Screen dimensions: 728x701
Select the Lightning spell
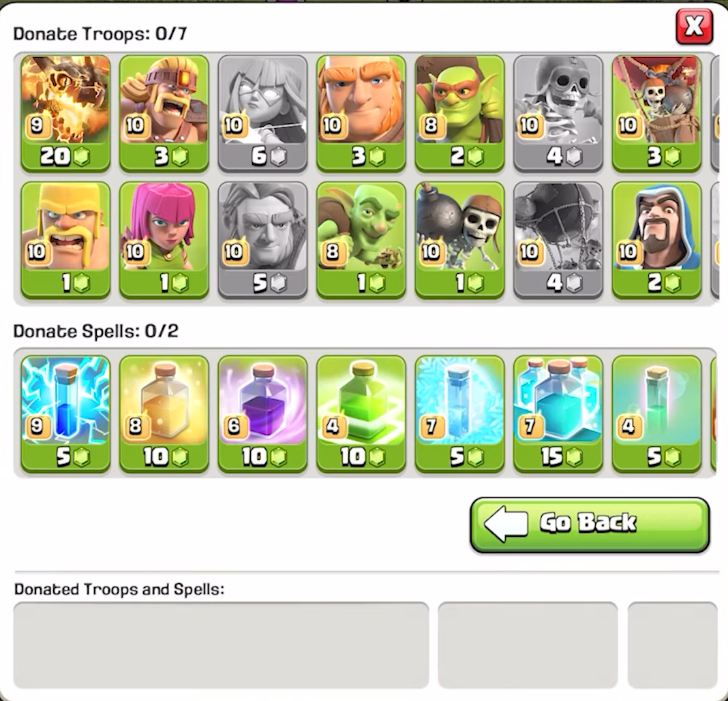[65, 414]
